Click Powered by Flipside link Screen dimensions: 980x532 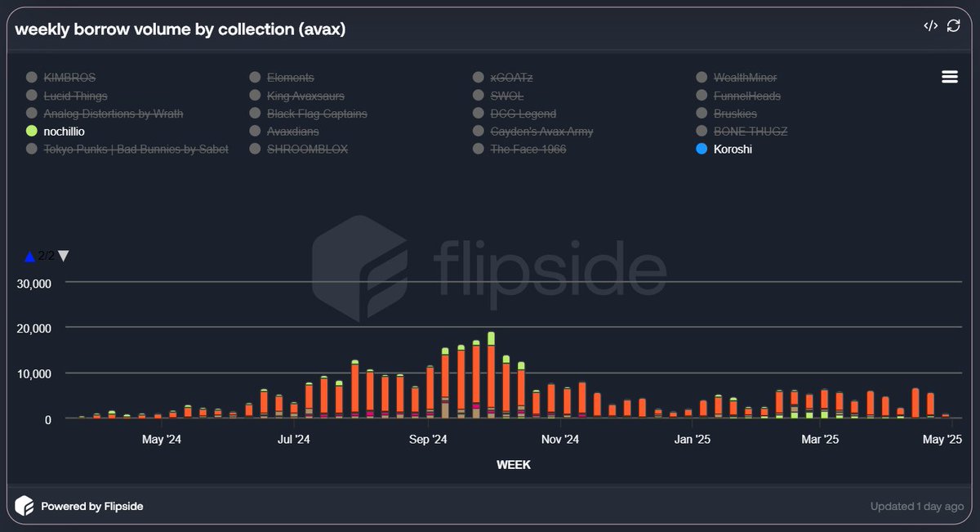click(x=91, y=506)
